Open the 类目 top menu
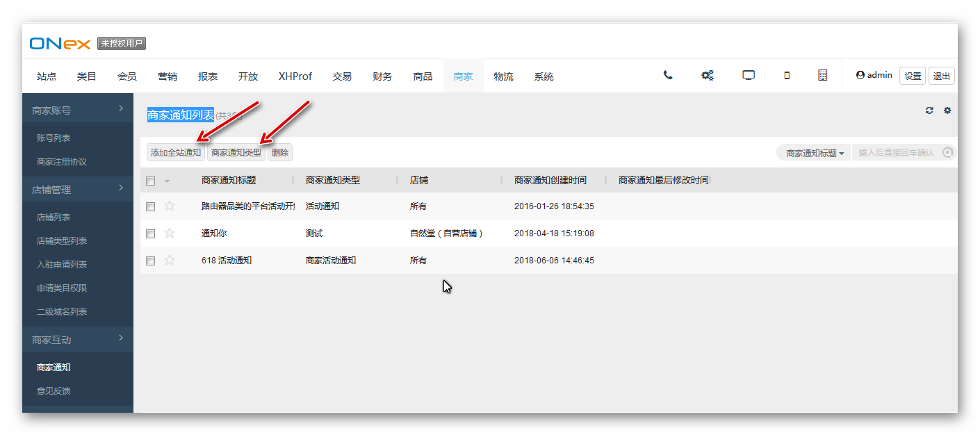 [87, 76]
